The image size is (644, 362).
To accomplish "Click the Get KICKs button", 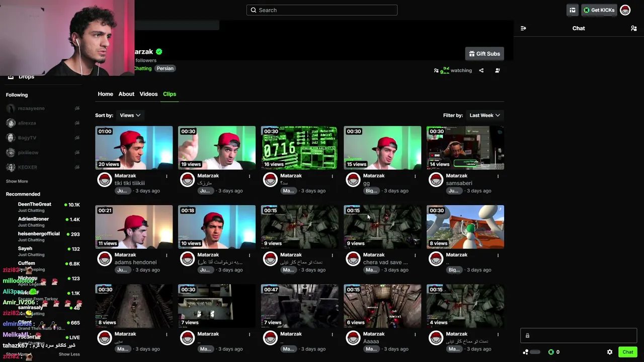I will [599, 10].
